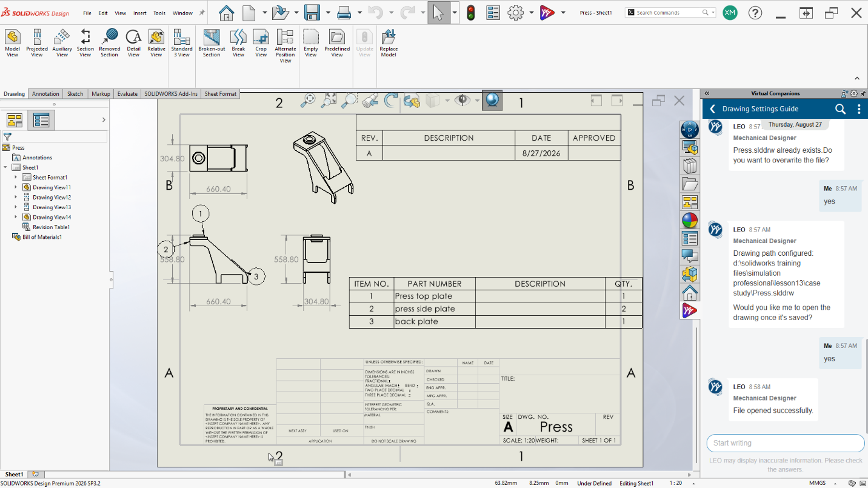Open the Insert menu
Screen dimensions: 868x488
click(140, 13)
